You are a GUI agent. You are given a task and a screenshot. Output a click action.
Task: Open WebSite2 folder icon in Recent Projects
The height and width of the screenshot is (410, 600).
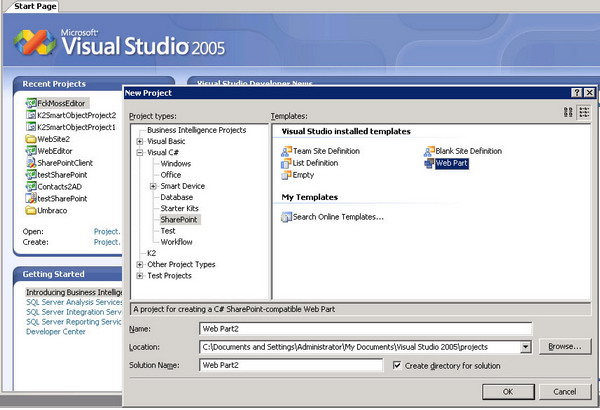pyautogui.click(x=31, y=139)
